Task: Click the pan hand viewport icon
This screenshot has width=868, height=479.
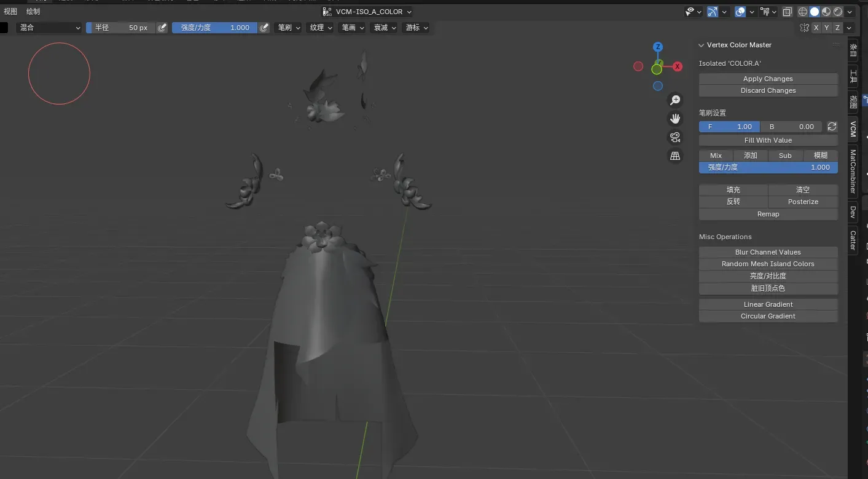Action: pos(675,119)
